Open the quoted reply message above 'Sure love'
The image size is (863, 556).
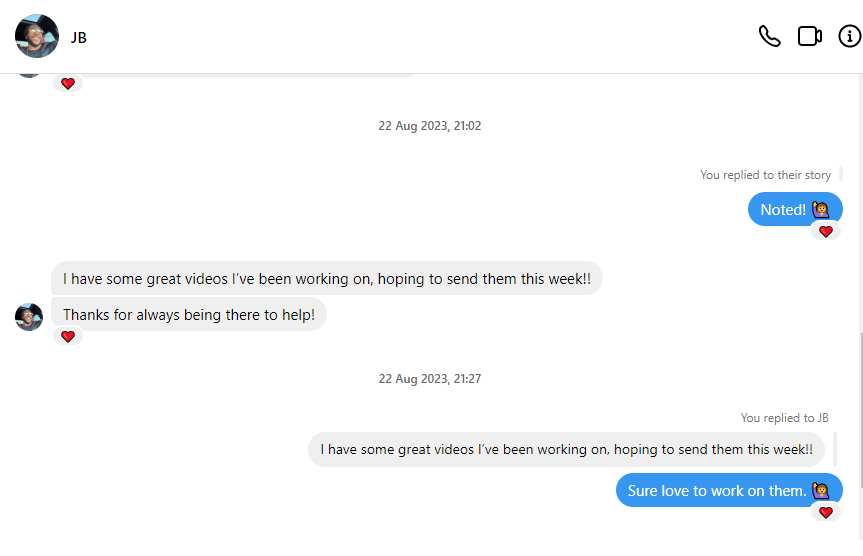(566, 450)
